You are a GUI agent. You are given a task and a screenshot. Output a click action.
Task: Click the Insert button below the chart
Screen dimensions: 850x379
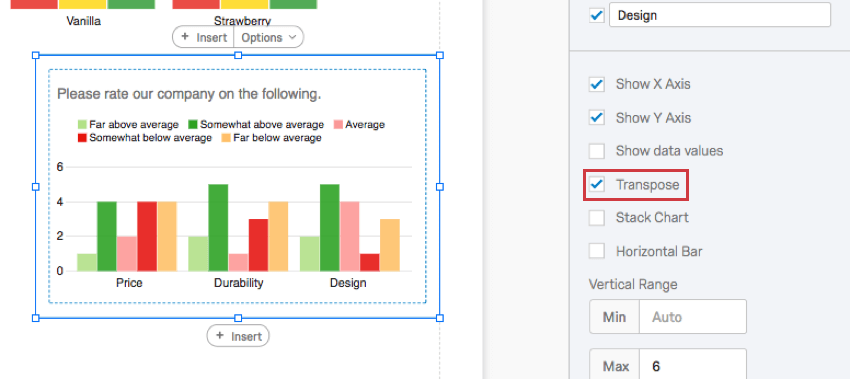(238, 336)
